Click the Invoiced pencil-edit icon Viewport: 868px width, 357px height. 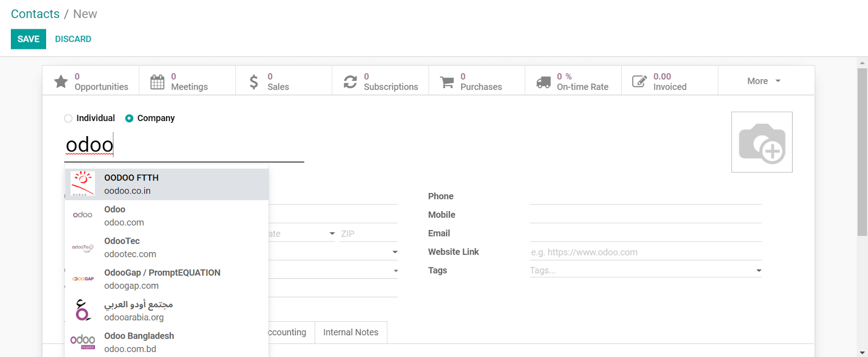(640, 81)
